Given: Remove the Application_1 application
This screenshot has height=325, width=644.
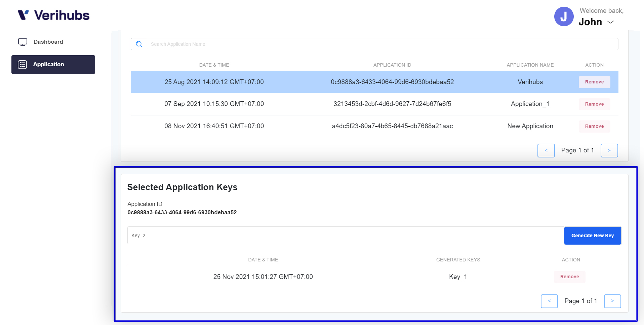Looking at the screenshot, I should 594,104.
